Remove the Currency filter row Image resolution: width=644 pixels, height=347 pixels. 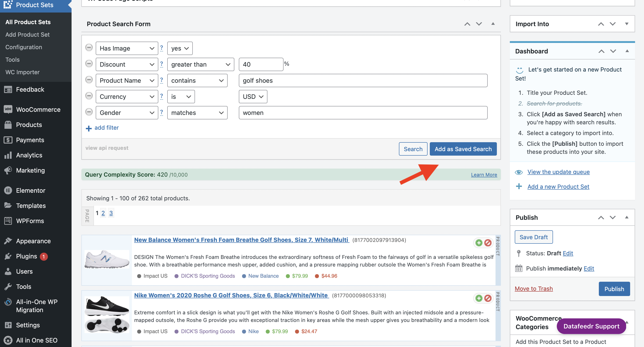89,96
